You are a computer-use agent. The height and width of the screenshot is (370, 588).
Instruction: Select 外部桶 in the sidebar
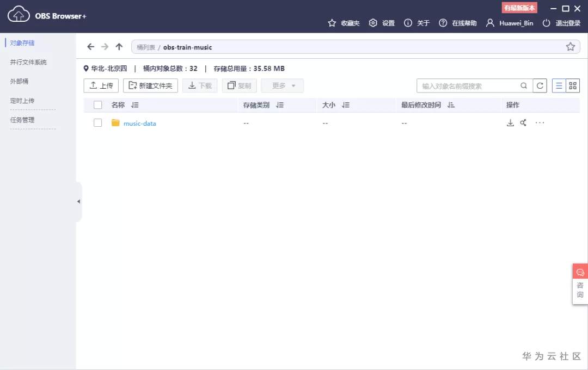pos(19,82)
